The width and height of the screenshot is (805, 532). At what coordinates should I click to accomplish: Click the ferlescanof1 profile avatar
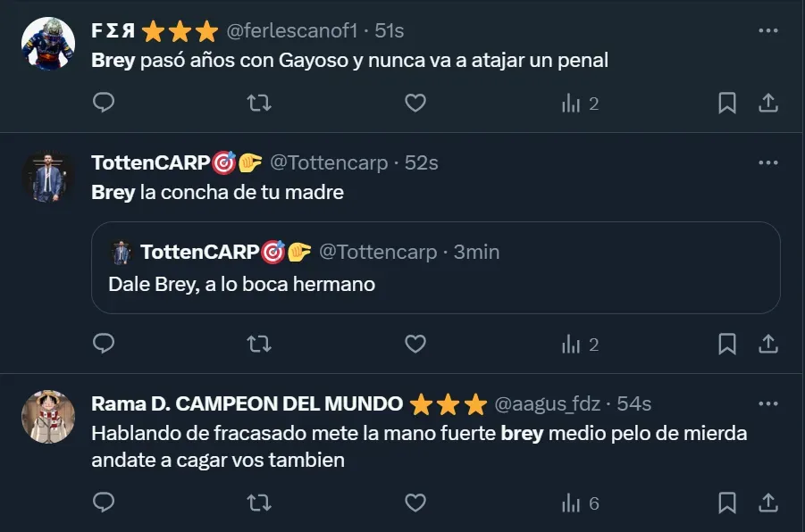pyautogui.click(x=48, y=44)
